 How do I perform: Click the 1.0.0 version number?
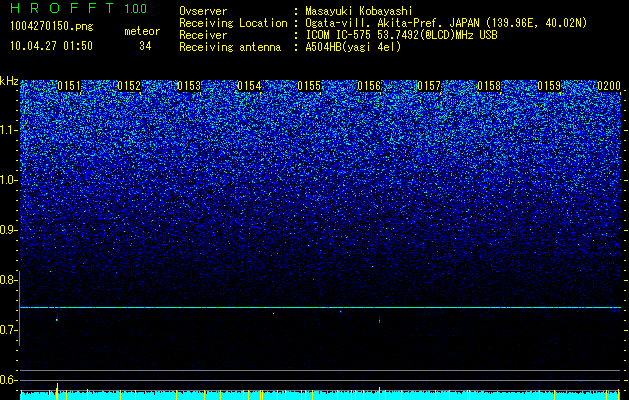[x=135, y=8]
